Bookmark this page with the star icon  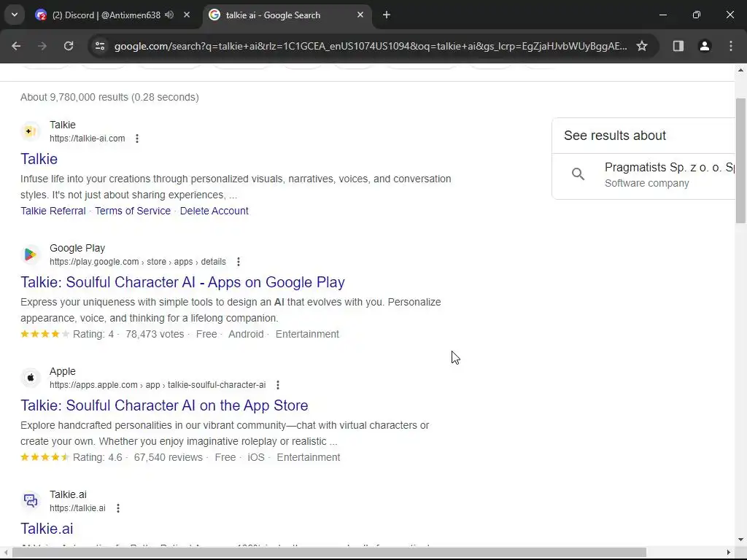pos(642,46)
